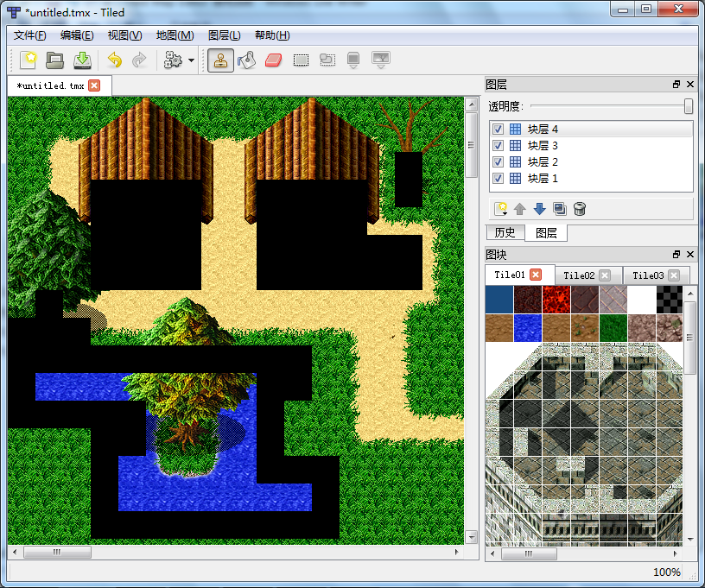Select the Eraser tool
This screenshot has height=588, width=705.
[273, 60]
